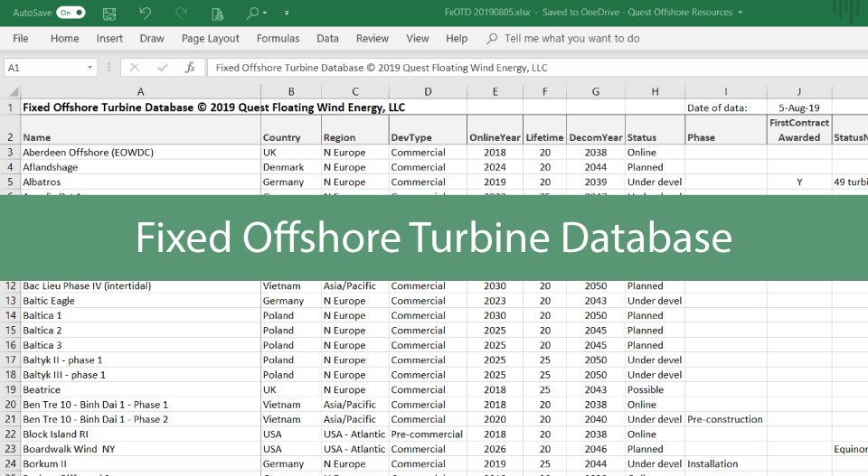Open the Help ribbon tab
The image size is (868, 476).
tap(457, 38)
